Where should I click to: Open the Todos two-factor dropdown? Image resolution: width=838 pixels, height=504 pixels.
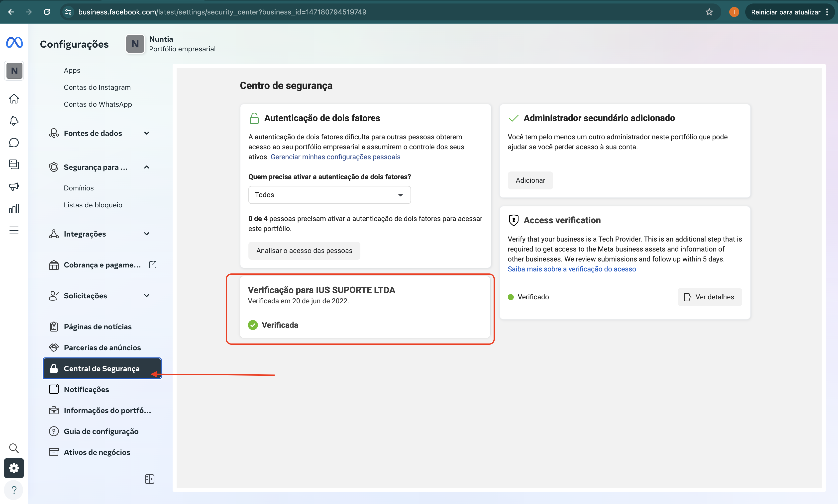(329, 195)
